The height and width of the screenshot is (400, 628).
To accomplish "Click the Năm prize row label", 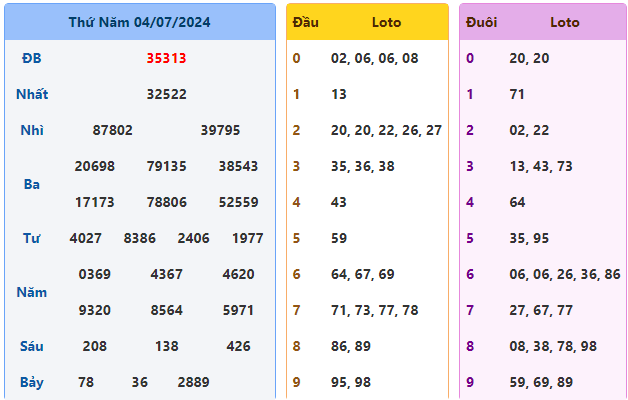I will coord(32,292).
